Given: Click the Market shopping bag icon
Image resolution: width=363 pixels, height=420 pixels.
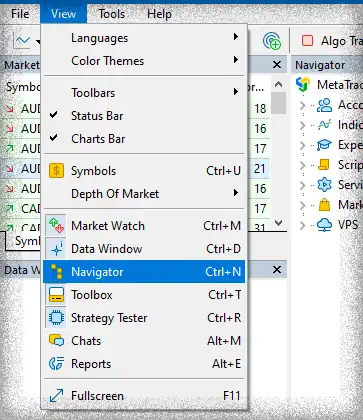Looking at the screenshot, I should click(324, 205).
